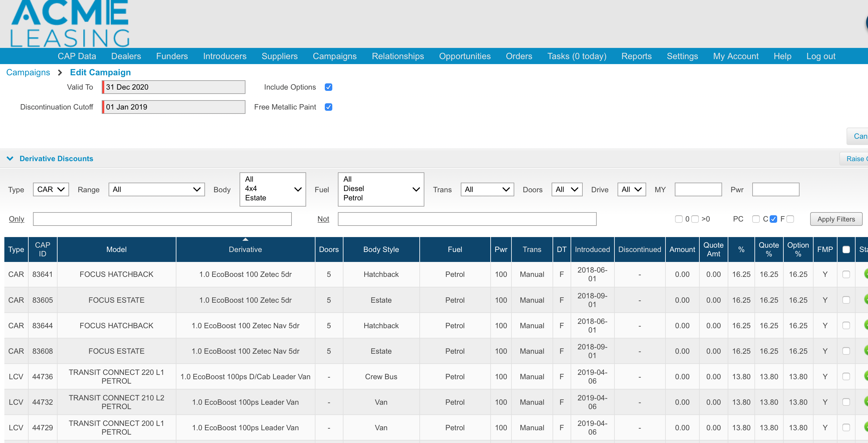Viewport: 868px width, 443px height.
Task: Tick the row checkbox for FOCUS ESTATE 83605
Action: click(846, 300)
